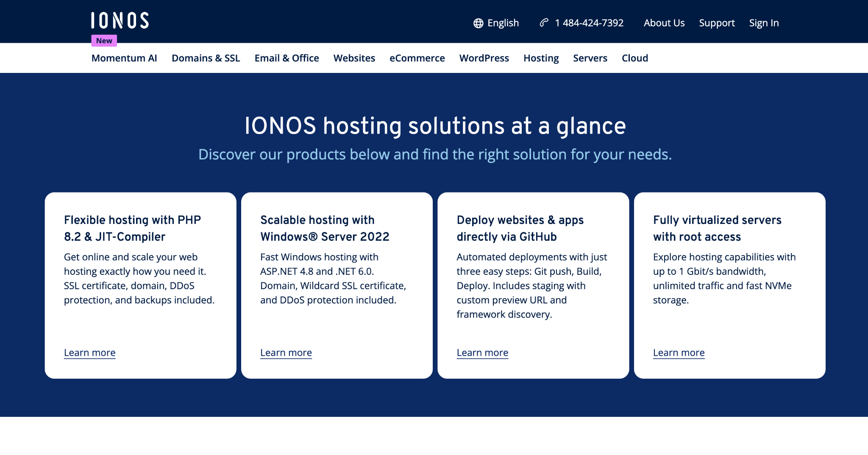Viewport: 868px width, 455px height.
Task: Learn more about deploying via GitHub
Action: click(482, 353)
